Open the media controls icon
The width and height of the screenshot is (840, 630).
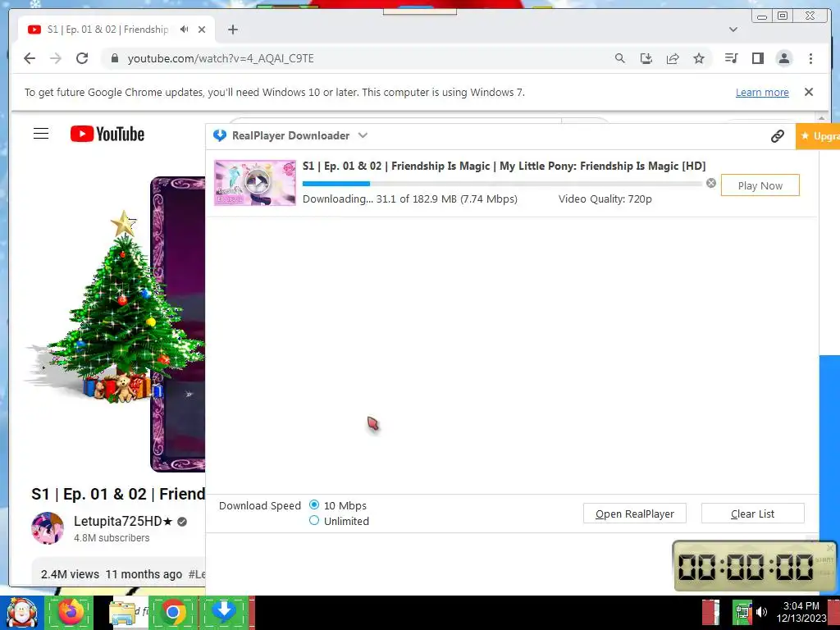[x=731, y=58]
